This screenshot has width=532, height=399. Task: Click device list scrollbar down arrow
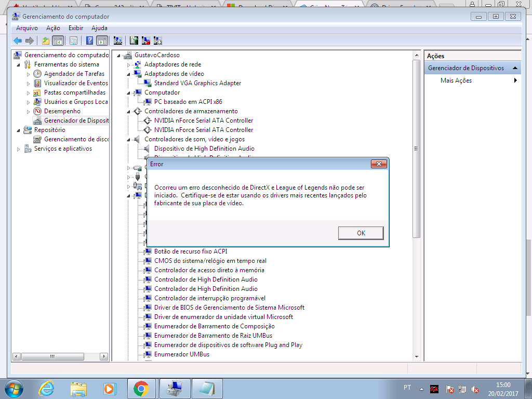[417, 356]
